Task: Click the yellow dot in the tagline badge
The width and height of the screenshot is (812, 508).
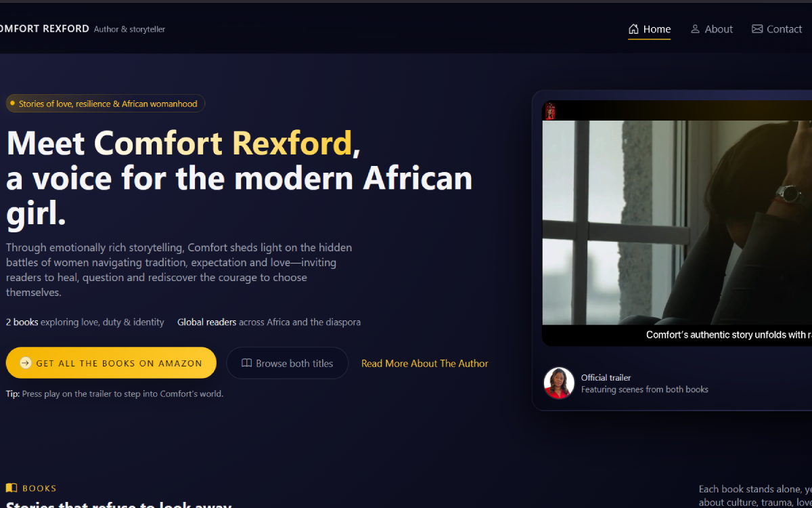Action: click(x=12, y=103)
